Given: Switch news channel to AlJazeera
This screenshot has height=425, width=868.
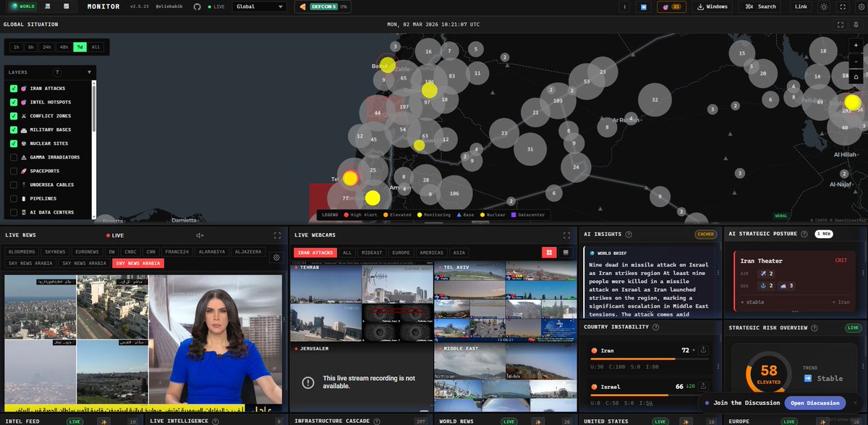Looking at the screenshot, I should (x=249, y=252).
